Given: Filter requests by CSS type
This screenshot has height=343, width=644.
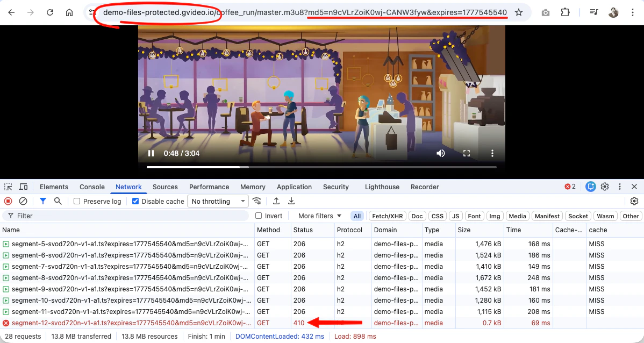Looking at the screenshot, I should (438, 216).
